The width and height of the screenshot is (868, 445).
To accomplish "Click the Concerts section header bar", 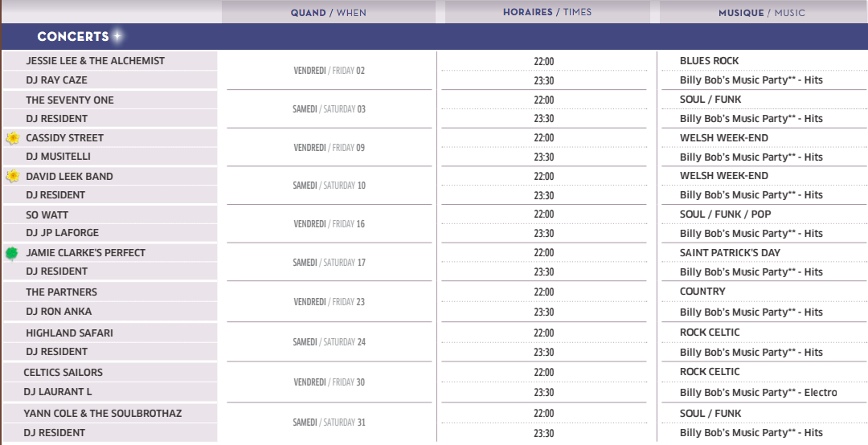I will 435,36.
